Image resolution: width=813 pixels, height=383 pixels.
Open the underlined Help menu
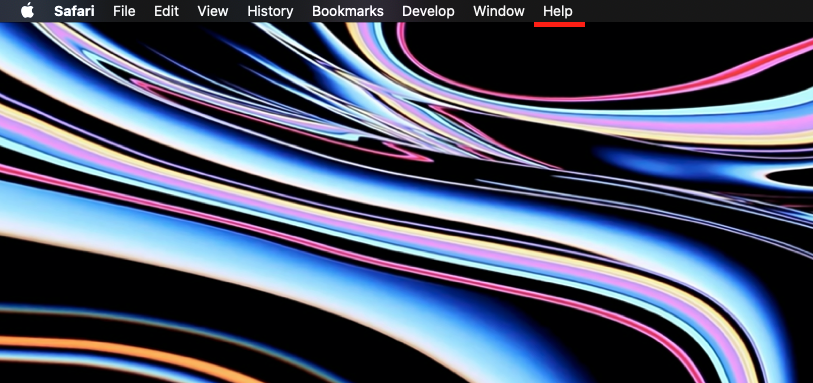click(x=558, y=11)
